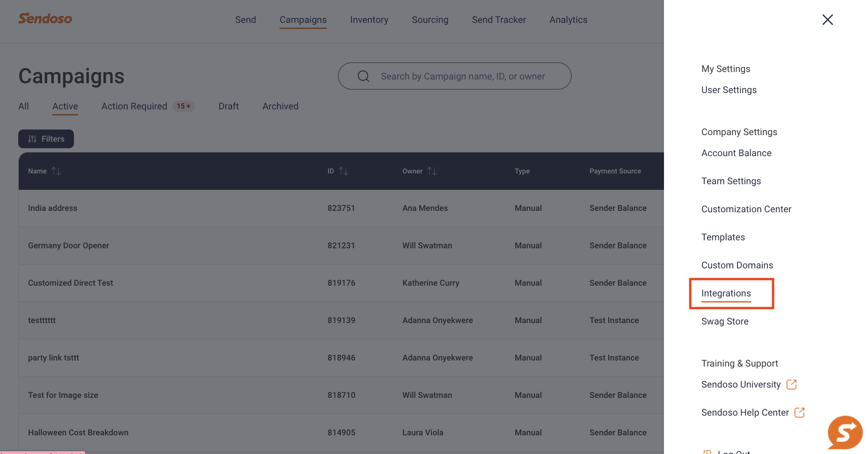
Task: Click campaign ID 821231
Action: (x=341, y=245)
